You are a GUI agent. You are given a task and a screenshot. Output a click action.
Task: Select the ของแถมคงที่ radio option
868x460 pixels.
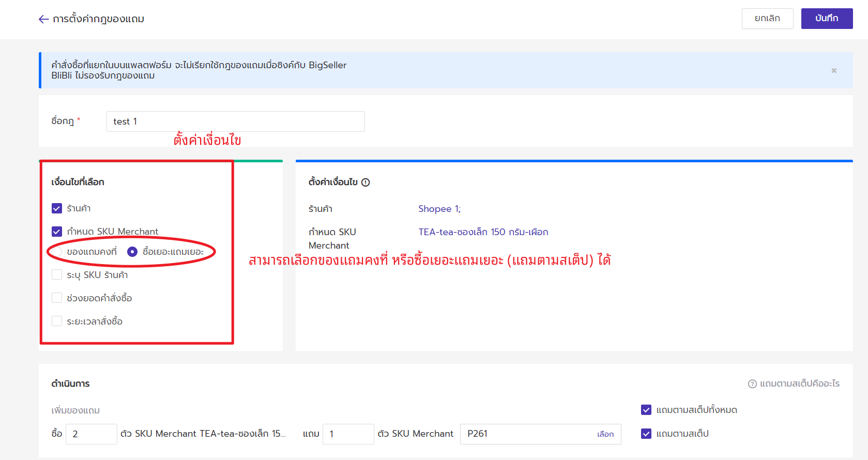click(57, 252)
